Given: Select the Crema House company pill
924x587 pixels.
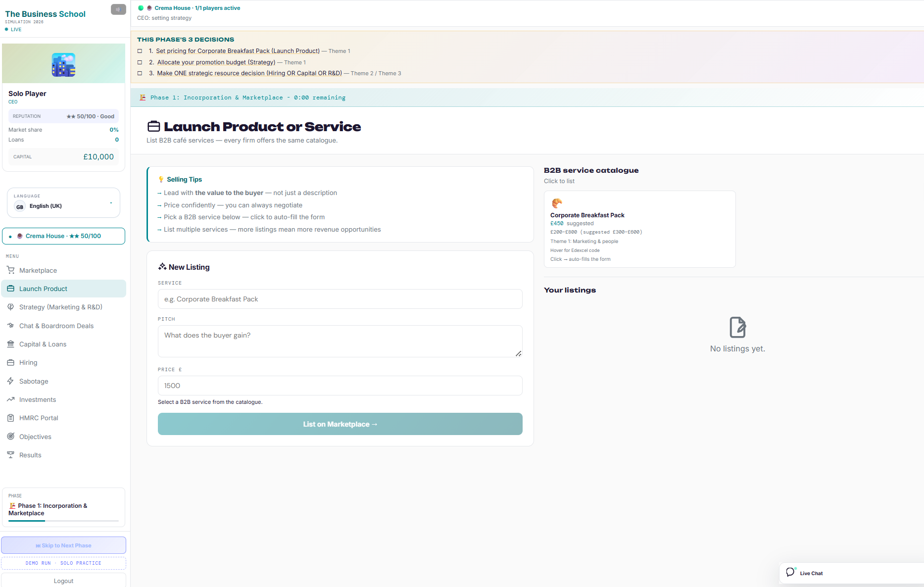Looking at the screenshot, I should [63, 236].
